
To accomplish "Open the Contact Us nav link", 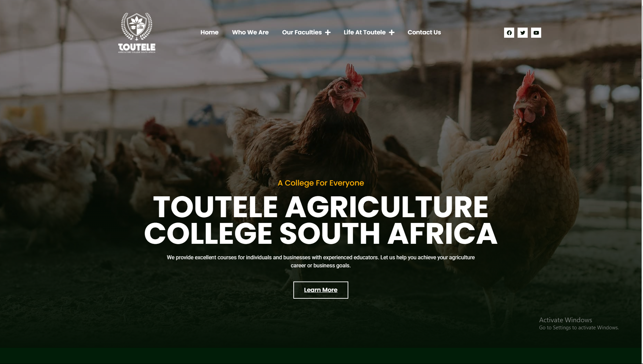I will [424, 32].
